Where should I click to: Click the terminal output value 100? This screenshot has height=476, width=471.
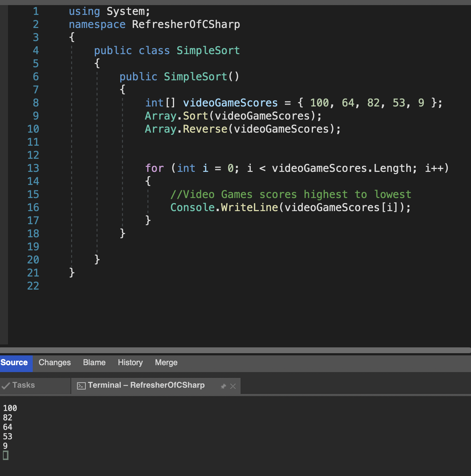(10, 408)
